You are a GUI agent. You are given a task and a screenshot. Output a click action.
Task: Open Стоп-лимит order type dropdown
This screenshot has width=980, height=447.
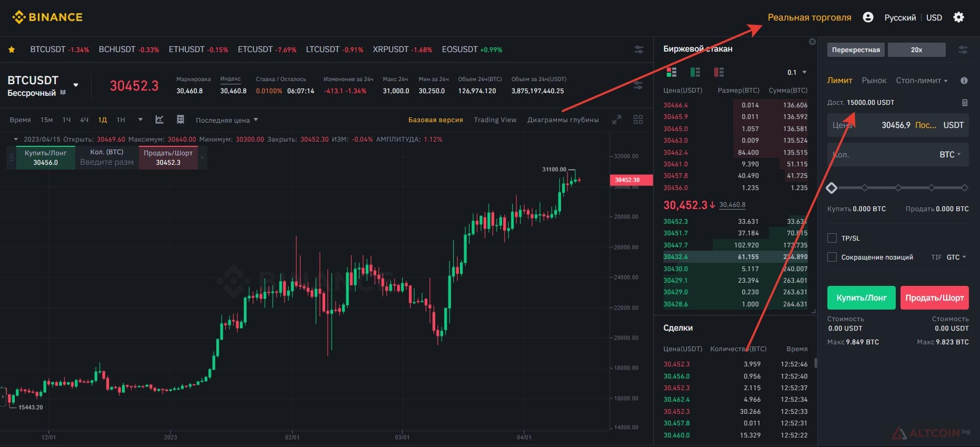(922, 81)
